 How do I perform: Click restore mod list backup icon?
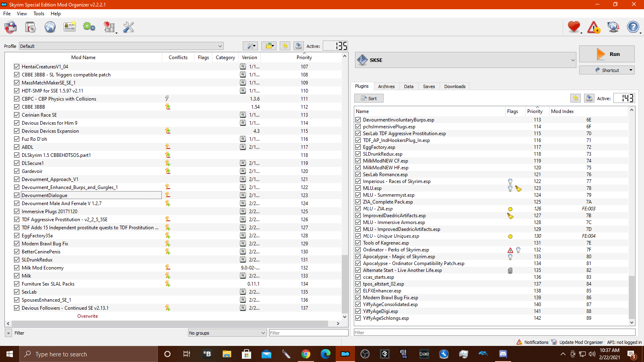point(285,46)
